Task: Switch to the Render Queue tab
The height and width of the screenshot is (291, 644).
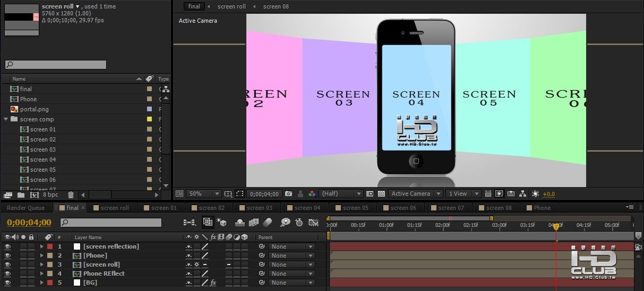Action: [25, 208]
